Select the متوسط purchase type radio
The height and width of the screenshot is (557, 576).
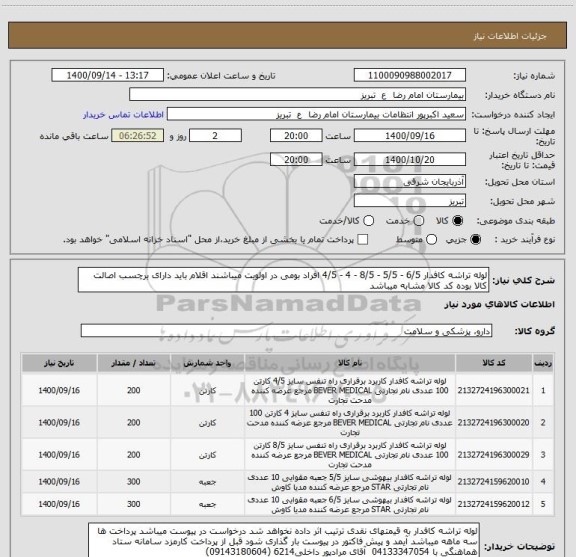(x=431, y=240)
